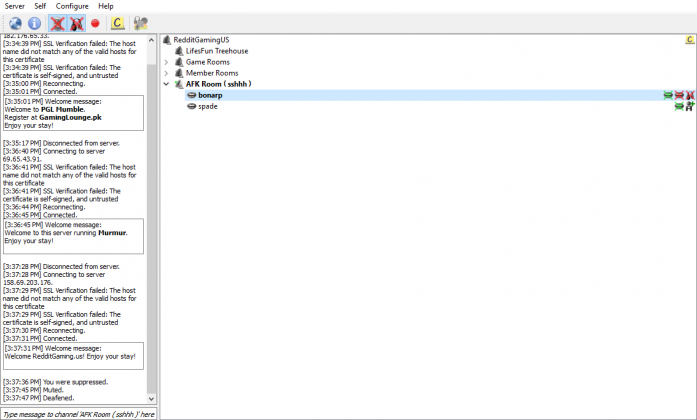
Task: Open the Configure menu
Action: pyautogui.click(x=72, y=6)
